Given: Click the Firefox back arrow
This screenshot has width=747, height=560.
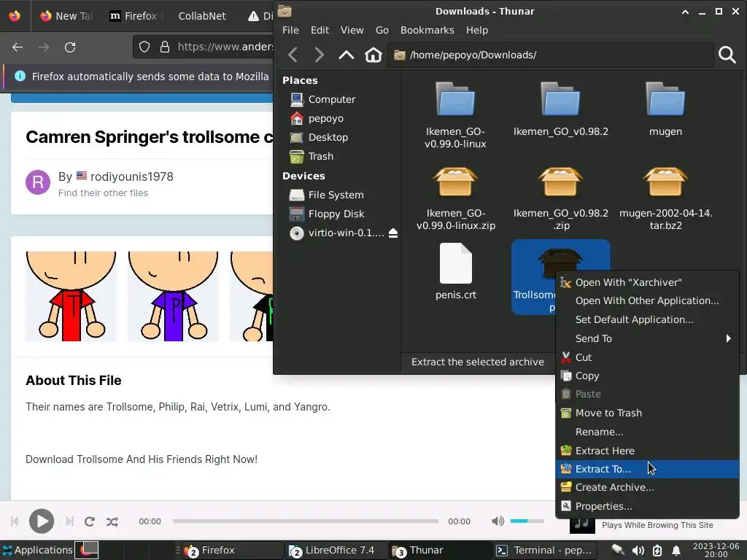Looking at the screenshot, I should pos(18,47).
